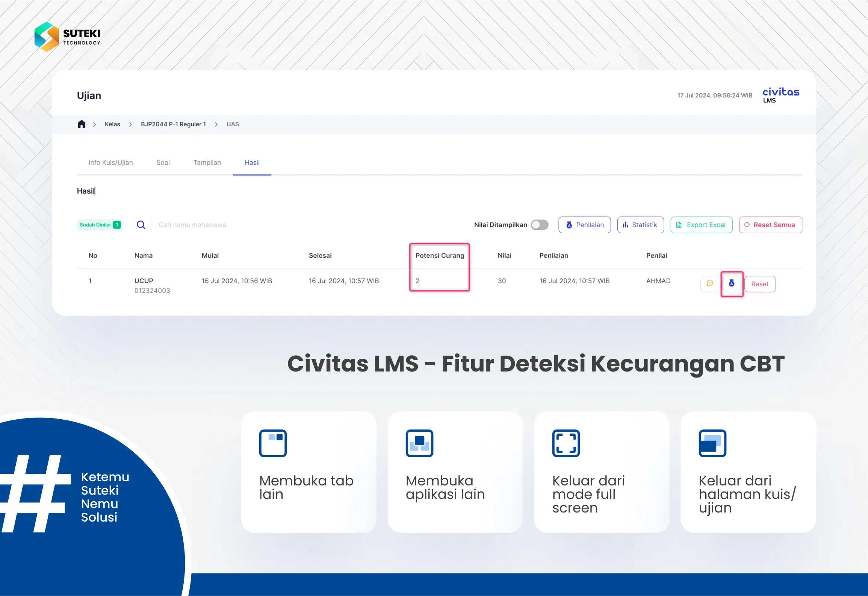
Task: Open the Statistik button
Action: 641,225
